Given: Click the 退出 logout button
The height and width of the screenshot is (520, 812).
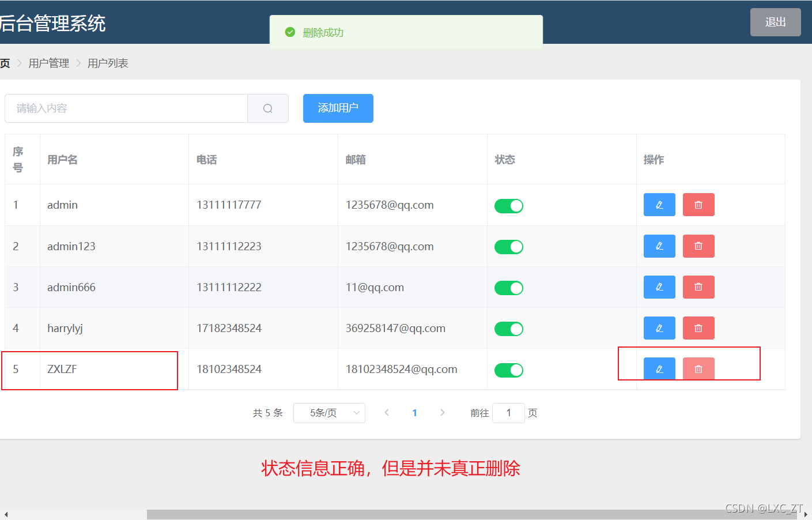Looking at the screenshot, I should (776, 22).
